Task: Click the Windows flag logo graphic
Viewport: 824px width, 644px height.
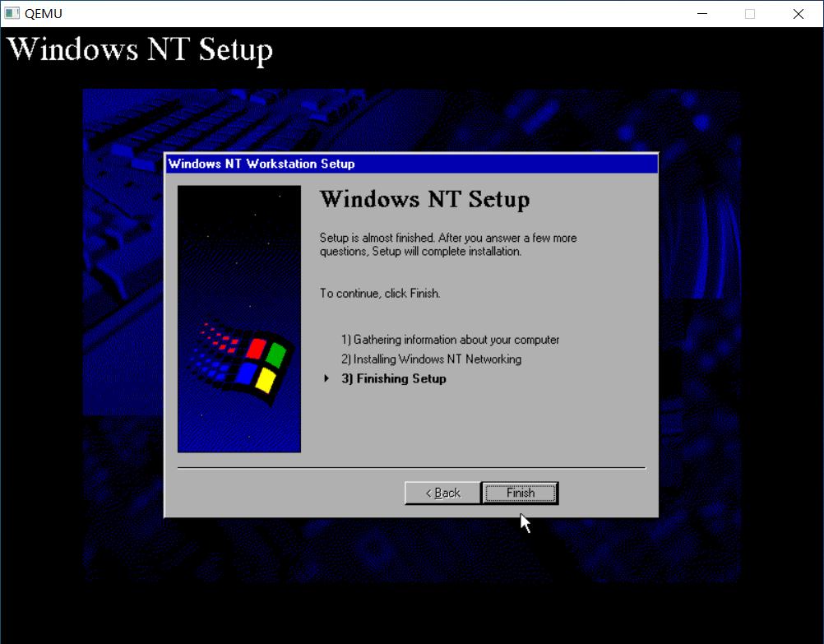Action: click(238, 362)
